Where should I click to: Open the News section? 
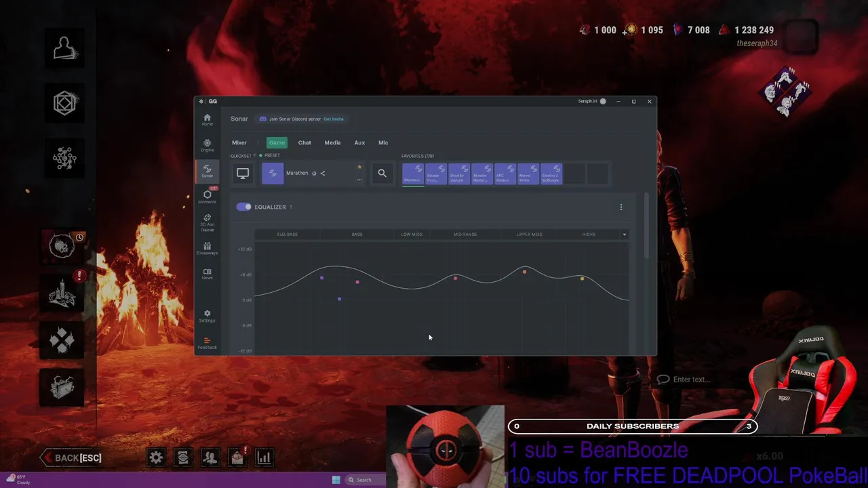click(x=207, y=274)
